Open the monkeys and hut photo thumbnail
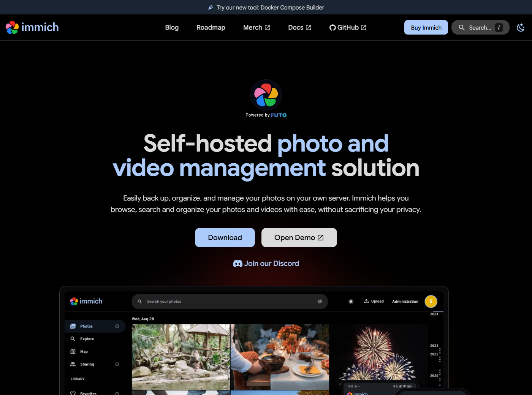The height and width of the screenshot is (395, 532). pyautogui.click(x=181, y=357)
